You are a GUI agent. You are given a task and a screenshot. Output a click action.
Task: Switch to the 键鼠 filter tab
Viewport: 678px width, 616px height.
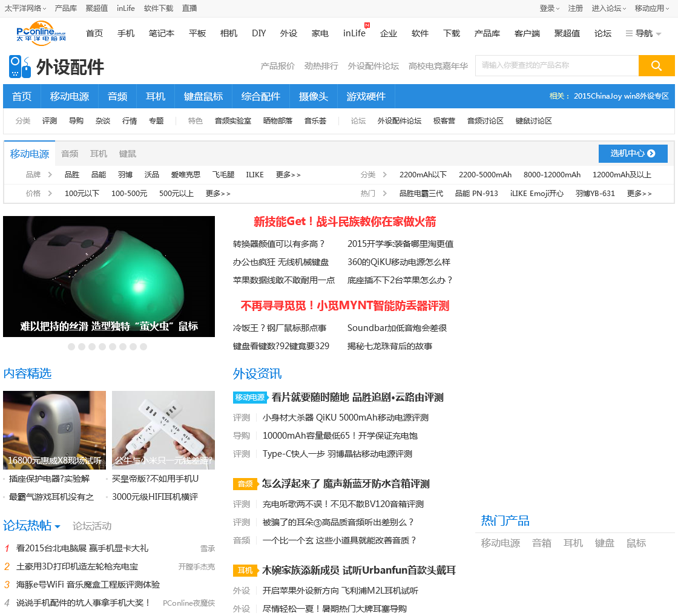[x=128, y=154]
